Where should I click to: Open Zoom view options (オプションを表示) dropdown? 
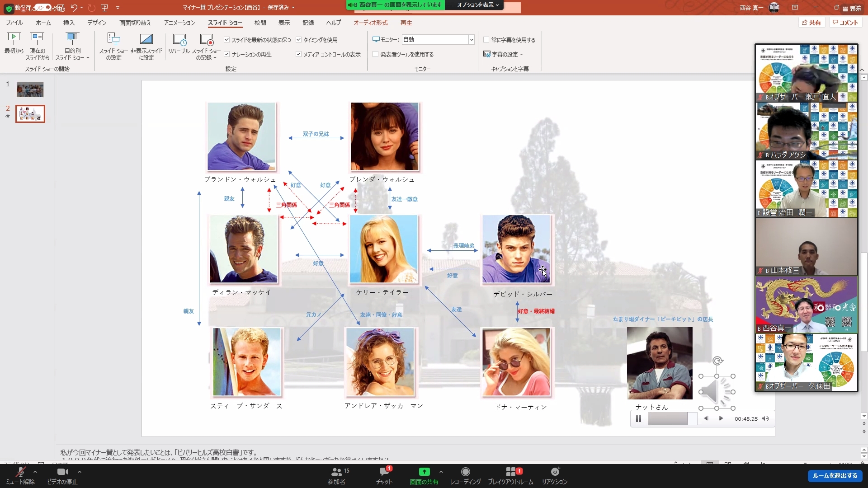coord(478,5)
